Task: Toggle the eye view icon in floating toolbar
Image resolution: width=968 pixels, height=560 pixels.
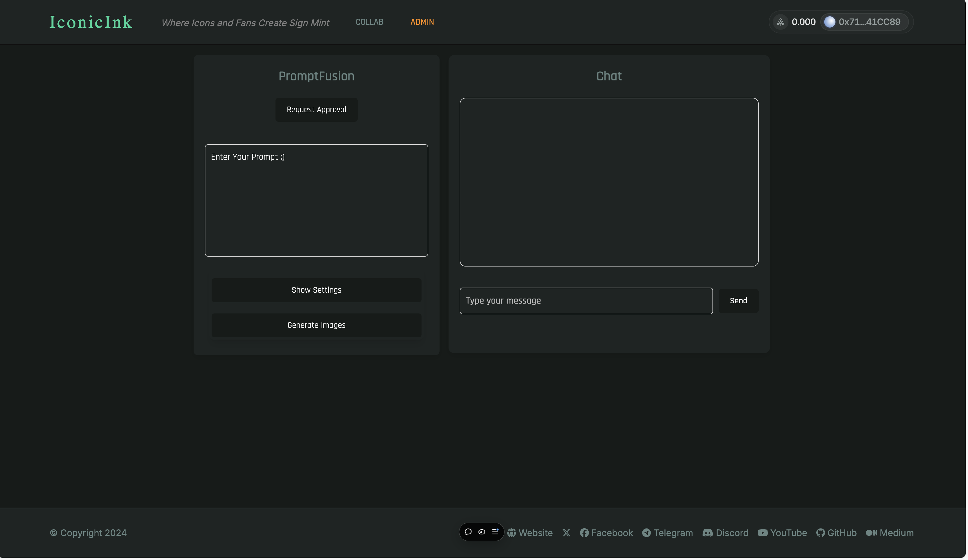Action: [482, 532]
